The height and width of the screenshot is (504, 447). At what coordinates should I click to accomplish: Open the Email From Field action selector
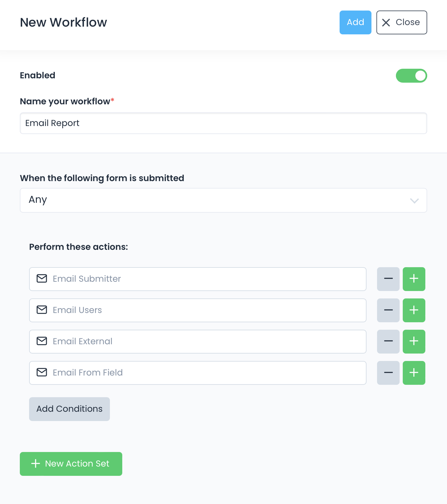coord(197,373)
